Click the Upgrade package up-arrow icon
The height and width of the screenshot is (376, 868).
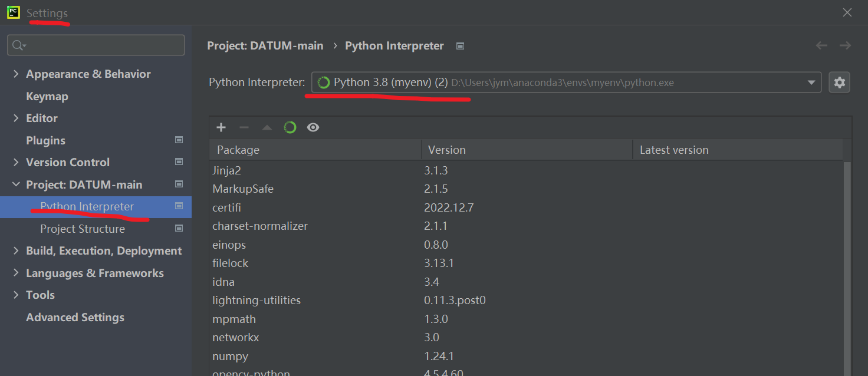click(267, 127)
